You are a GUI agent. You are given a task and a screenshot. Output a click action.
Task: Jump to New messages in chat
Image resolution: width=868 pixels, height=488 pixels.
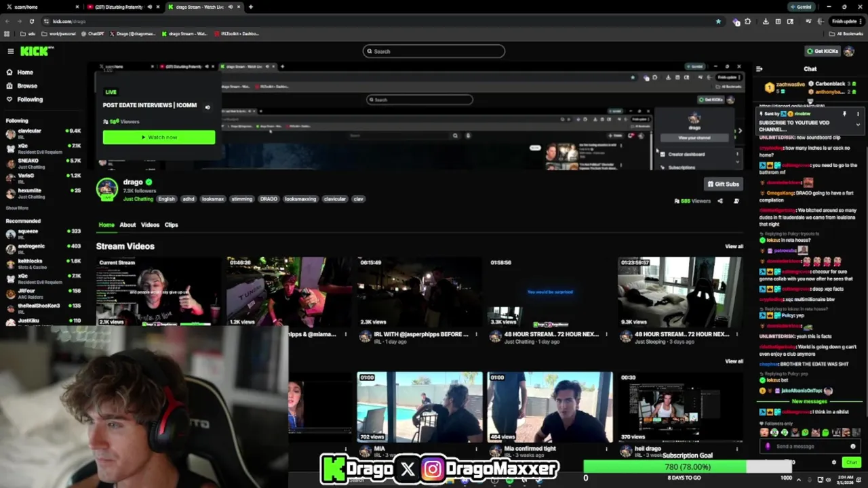click(x=809, y=402)
